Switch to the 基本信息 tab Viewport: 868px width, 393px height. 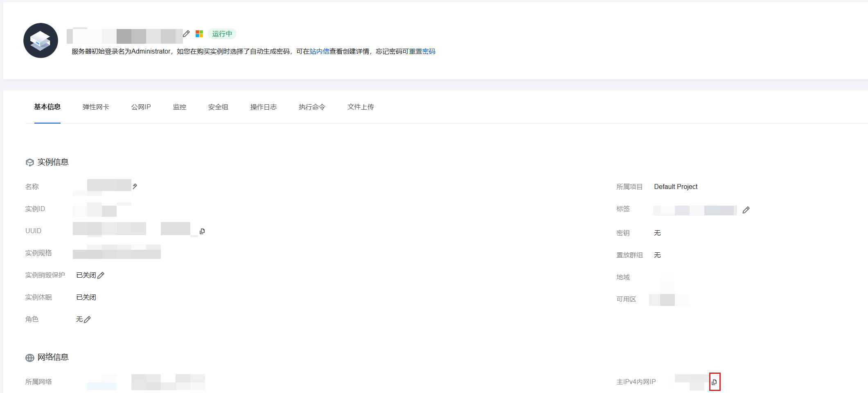click(47, 107)
